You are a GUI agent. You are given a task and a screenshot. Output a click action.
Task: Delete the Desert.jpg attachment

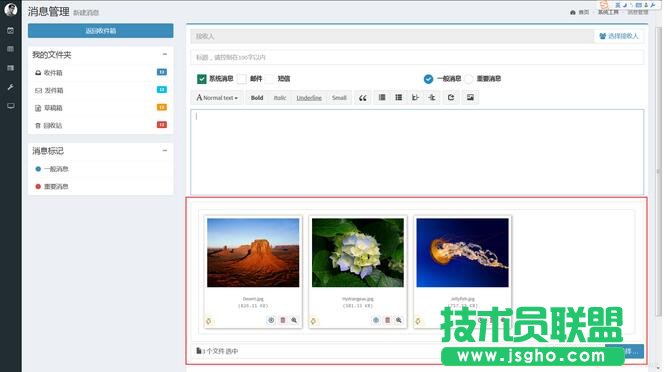283,320
